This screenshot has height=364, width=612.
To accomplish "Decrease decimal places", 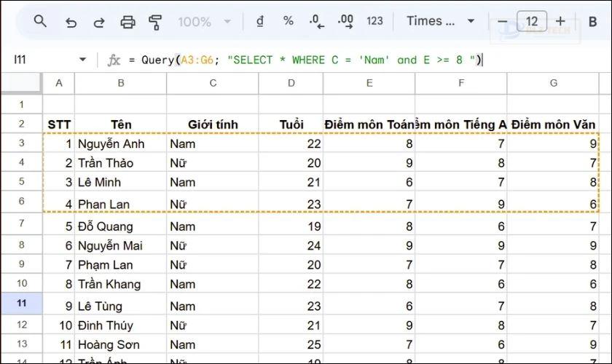I will click(316, 21).
